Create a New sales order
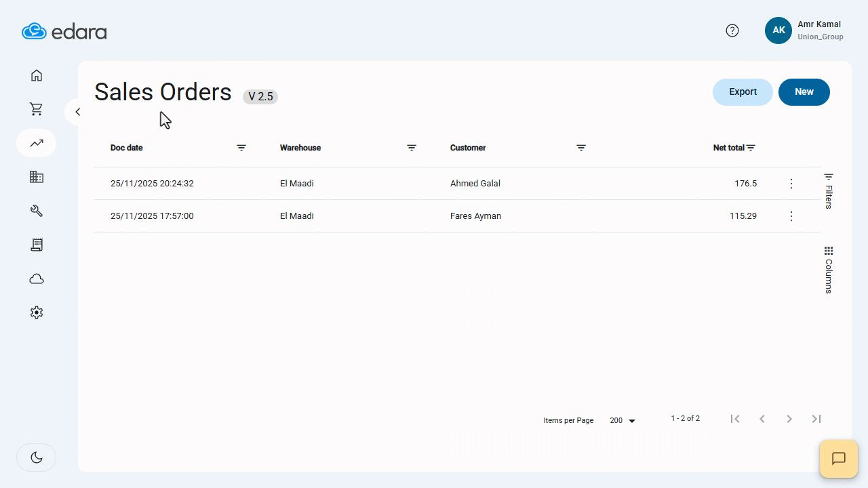Image resolution: width=868 pixels, height=488 pixels. [x=804, y=92]
